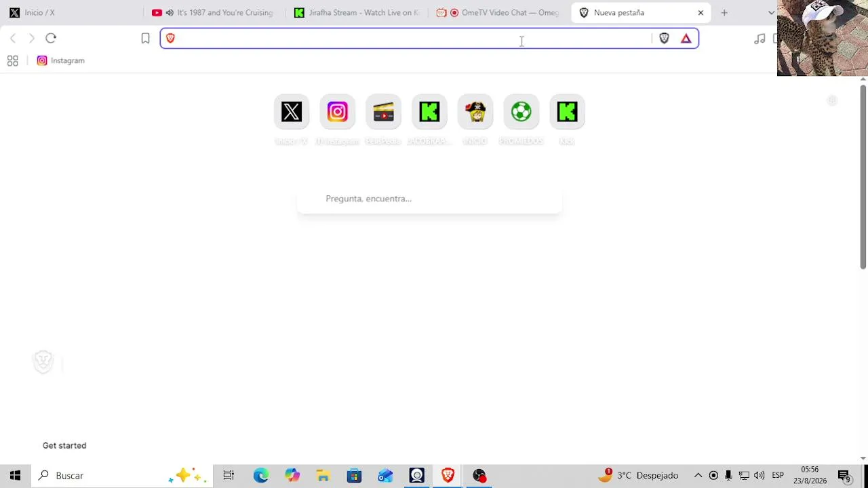Open the X speed dial shortcut
Image resolution: width=868 pixels, height=488 pixels.
(x=292, y=112)
